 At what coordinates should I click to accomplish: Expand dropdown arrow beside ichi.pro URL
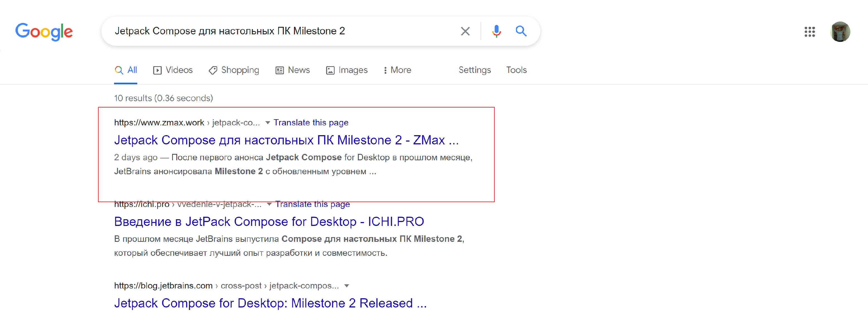[269, 204]
